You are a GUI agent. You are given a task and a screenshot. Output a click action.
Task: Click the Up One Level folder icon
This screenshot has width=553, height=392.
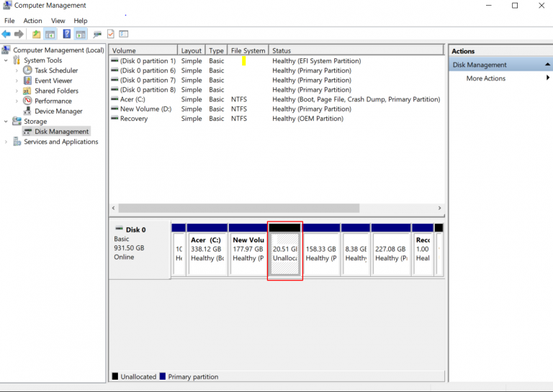36,34
